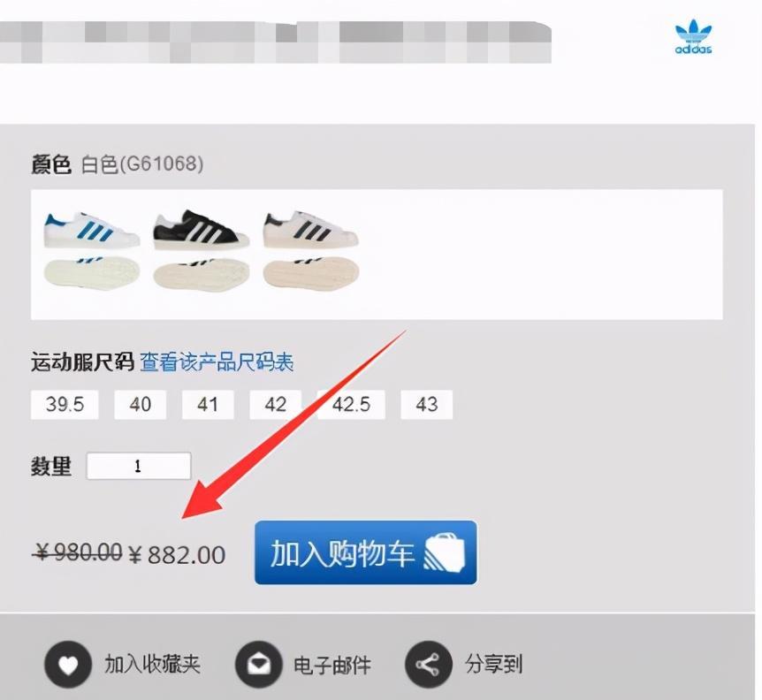762x700 pixels.
Task: Choose size 40
Action: (x=140, y=404)
